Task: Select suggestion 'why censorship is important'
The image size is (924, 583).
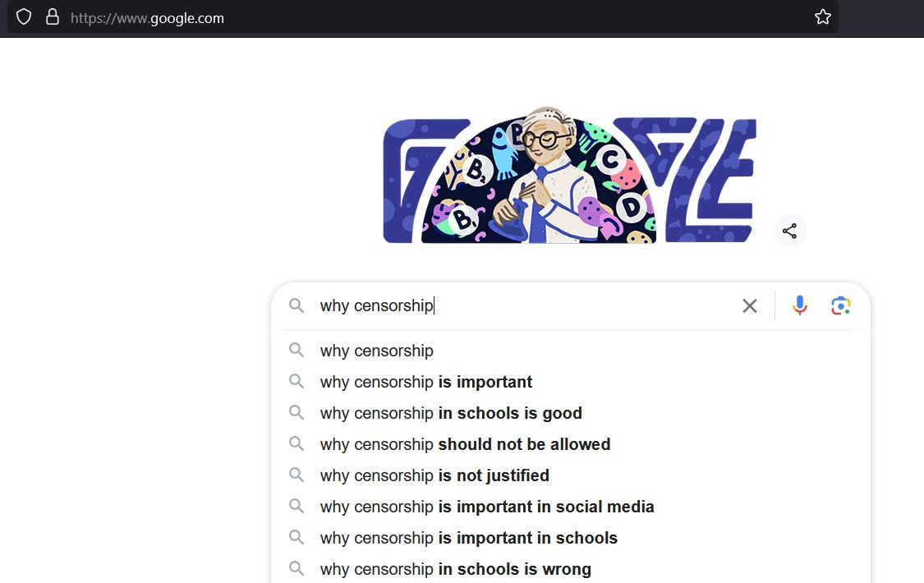Action: pos(425,382)
